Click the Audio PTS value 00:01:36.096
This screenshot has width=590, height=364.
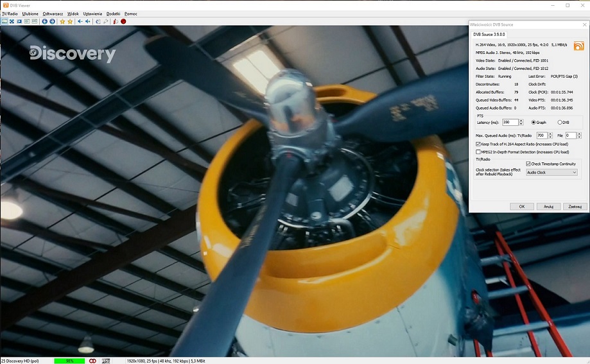tap(561, 108)
